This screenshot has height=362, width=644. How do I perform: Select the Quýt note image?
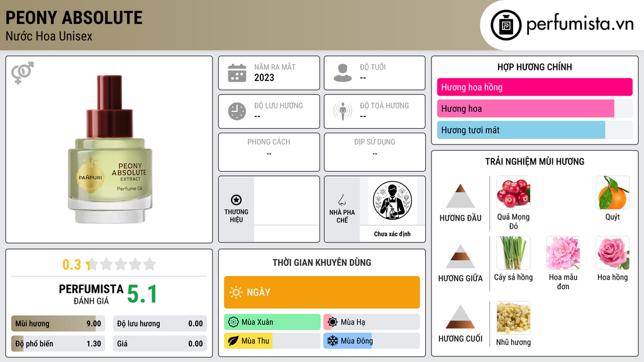coord(613,192)
